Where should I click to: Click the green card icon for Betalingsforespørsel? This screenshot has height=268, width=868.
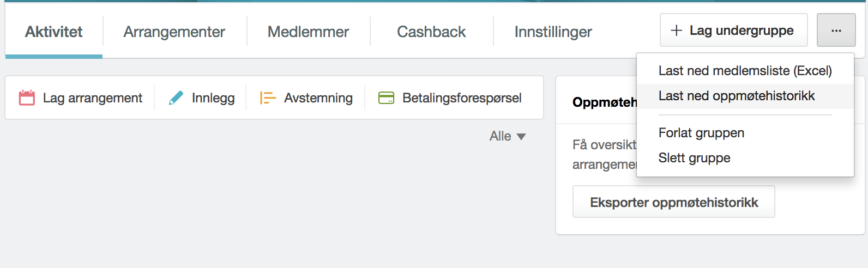[386, 98]
